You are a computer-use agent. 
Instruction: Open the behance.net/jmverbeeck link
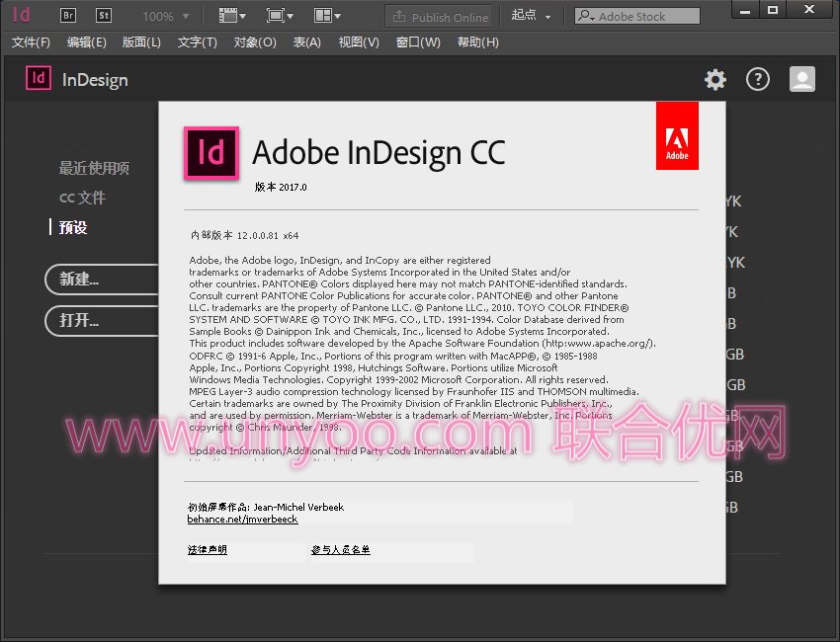(242, 520)
